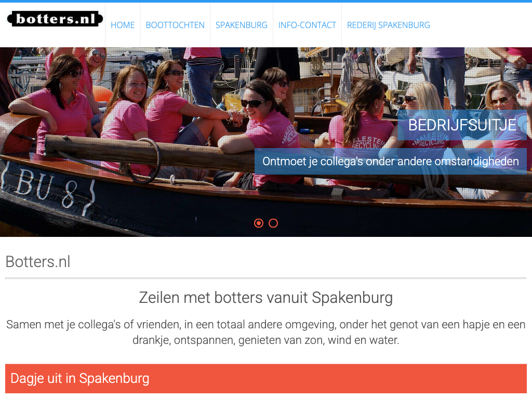This screenshot has width=532, height=399.
Task: Open the INFO-CONTACT page
Action: click(x=307, y=25)
